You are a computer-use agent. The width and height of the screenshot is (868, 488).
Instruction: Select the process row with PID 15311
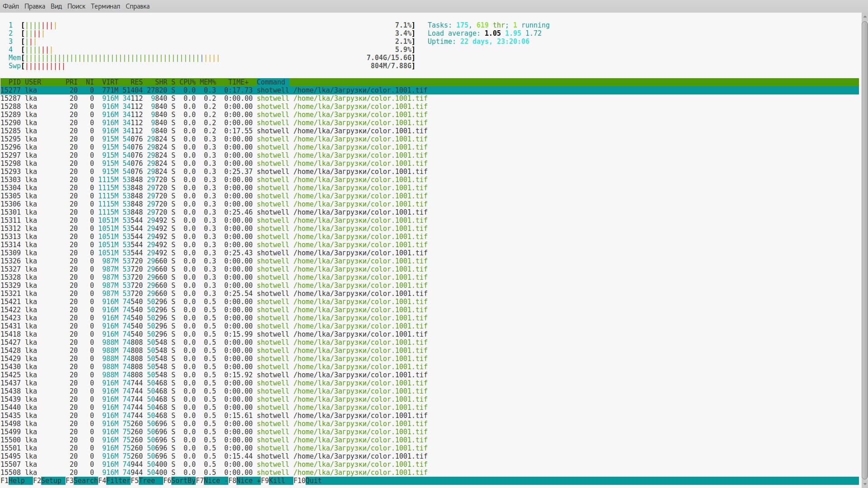(429, 221)
